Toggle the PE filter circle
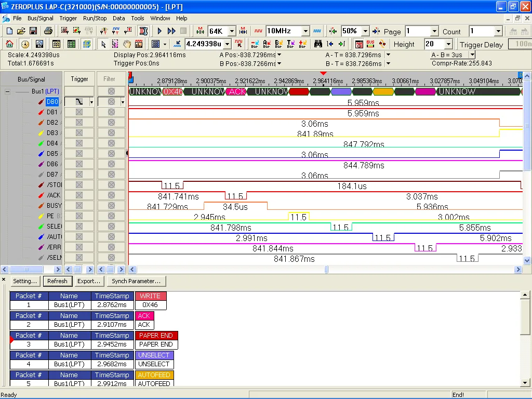Viewport: 532px width, 399px height. 111,216
